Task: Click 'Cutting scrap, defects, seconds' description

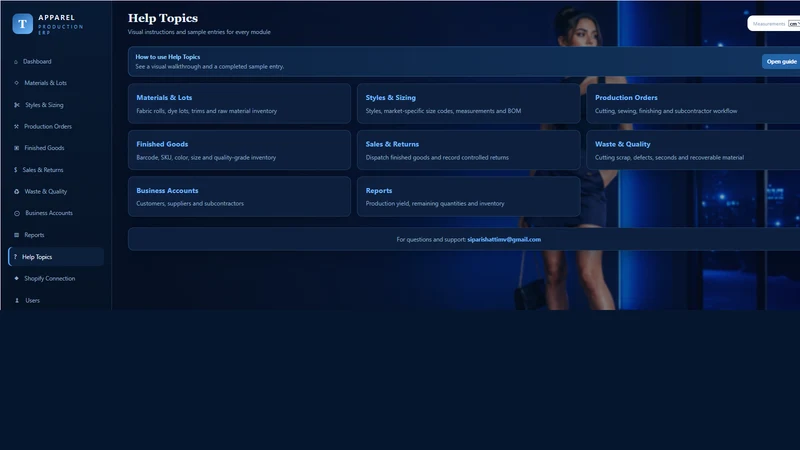Action: tap(669, 158)
